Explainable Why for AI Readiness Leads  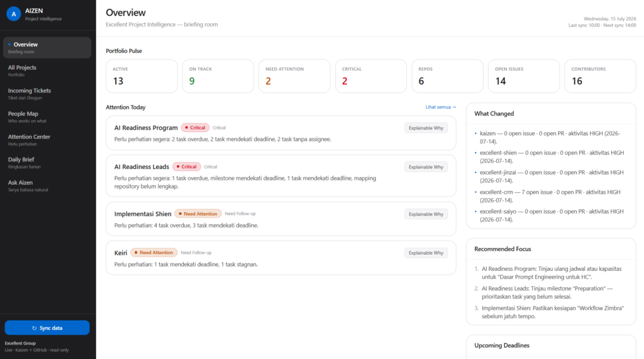click(426, 167)
